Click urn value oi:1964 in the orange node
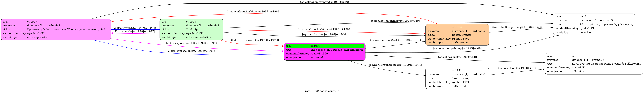 (x=457, y=27)
